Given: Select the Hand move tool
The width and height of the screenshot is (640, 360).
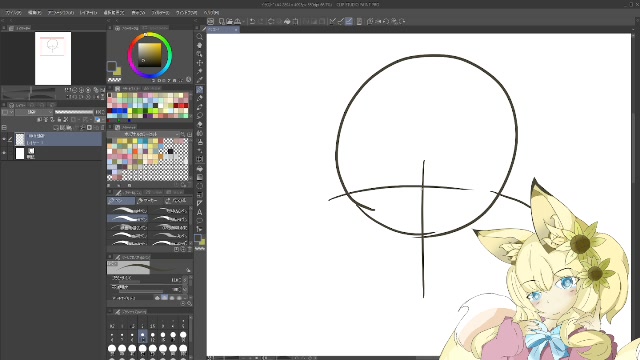Looking at the screenshot, I should coord(200,45).
